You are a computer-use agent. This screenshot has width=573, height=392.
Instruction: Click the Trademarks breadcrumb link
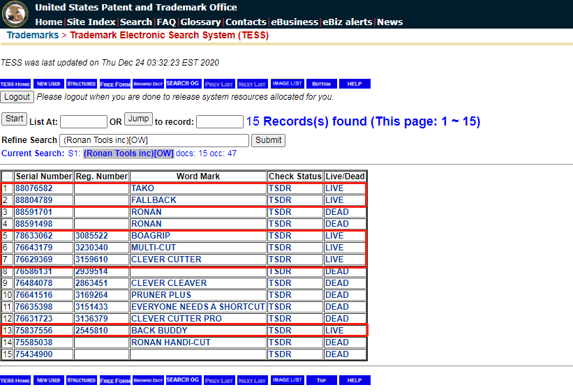point(33,35)
